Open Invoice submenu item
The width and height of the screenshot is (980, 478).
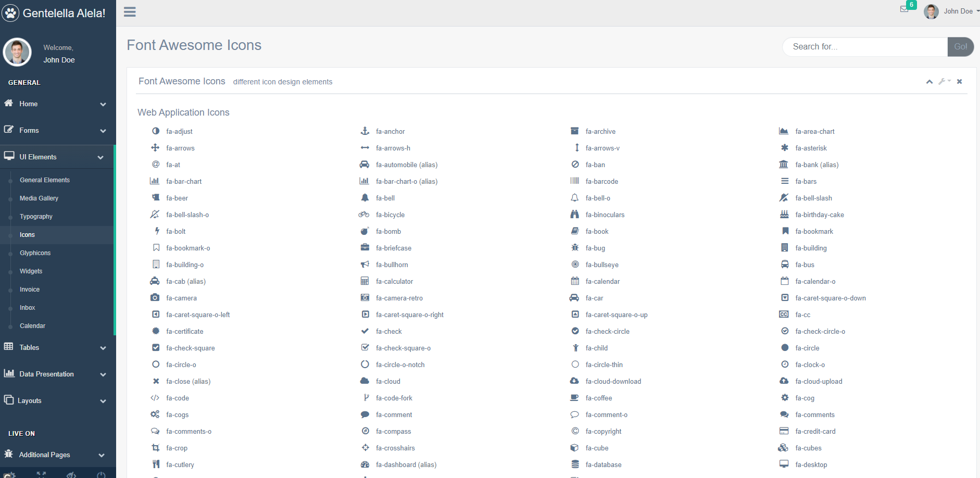coord(30,290)
